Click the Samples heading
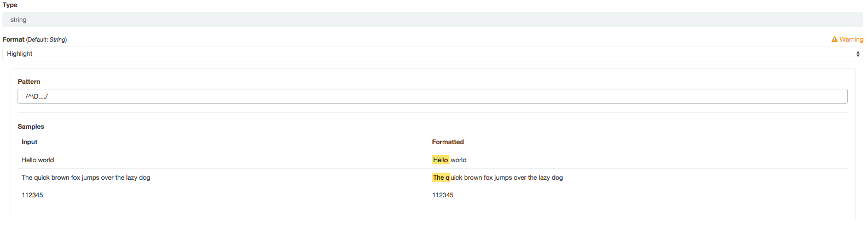The height and width of the screenshot is (228, 868). 31,127
